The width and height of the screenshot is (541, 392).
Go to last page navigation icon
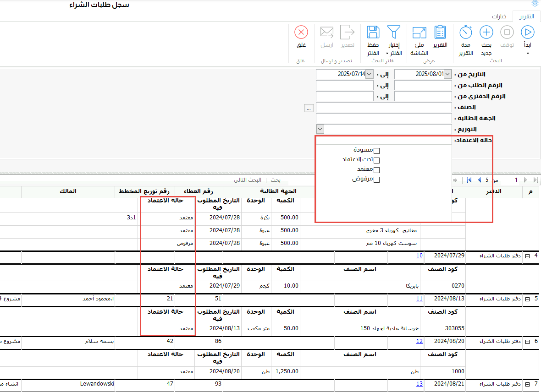[x=535, y=180]
